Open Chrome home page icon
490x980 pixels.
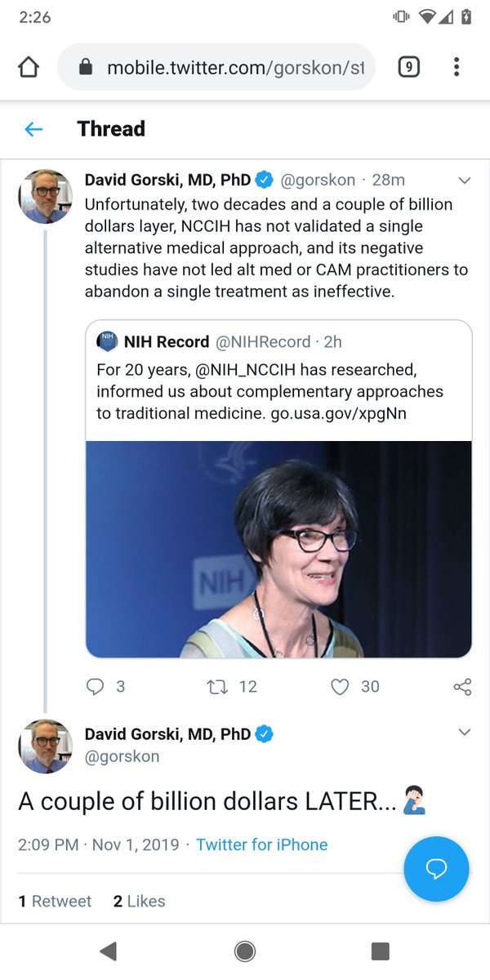29,67
